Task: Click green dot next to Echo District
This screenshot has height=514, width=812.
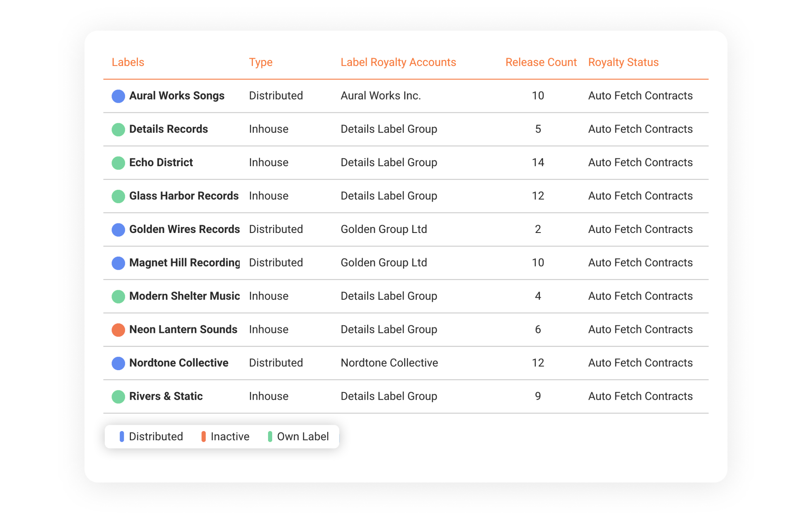Action: coord(118,163)
